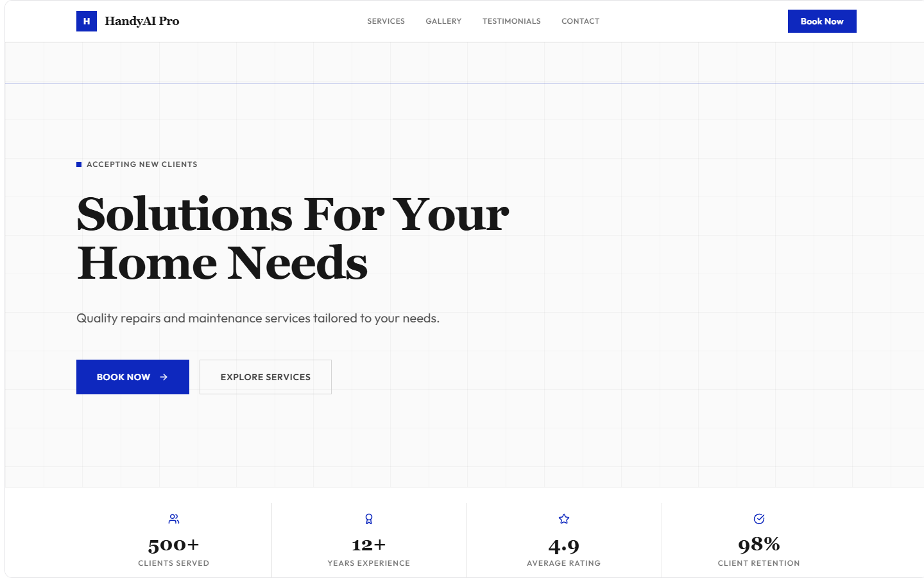This screenshot has height=578, width=924.
Task: Open the Testimonials nav link
Action: [x=511, y=21]
